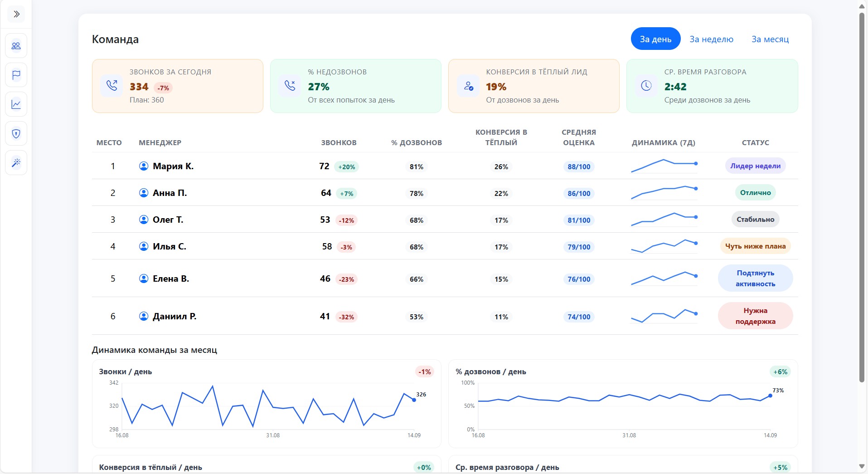This screenshot has height=474, width=868.
Task: Click the 81/100 score badge
Action: click(x=579, y=220)
